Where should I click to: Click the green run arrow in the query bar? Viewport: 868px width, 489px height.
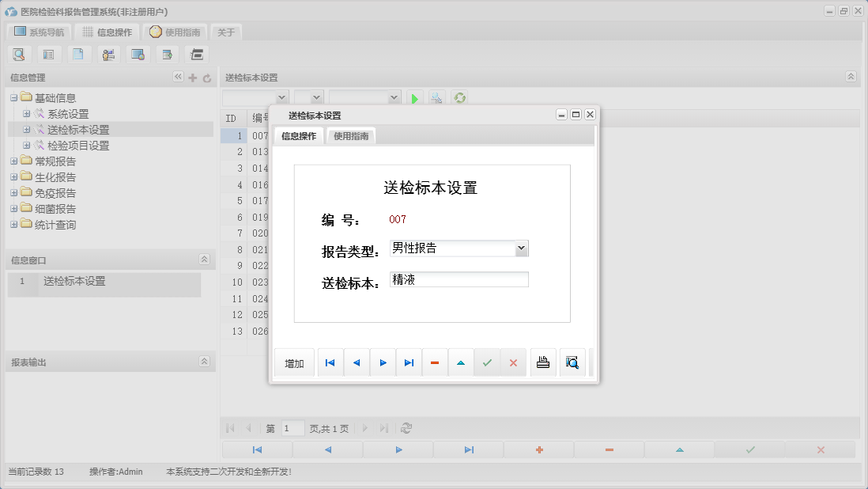click(414, 97)
